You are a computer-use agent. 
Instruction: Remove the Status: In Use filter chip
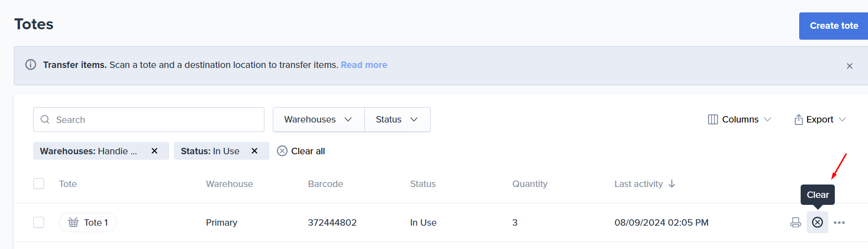(x=255, y=151)
